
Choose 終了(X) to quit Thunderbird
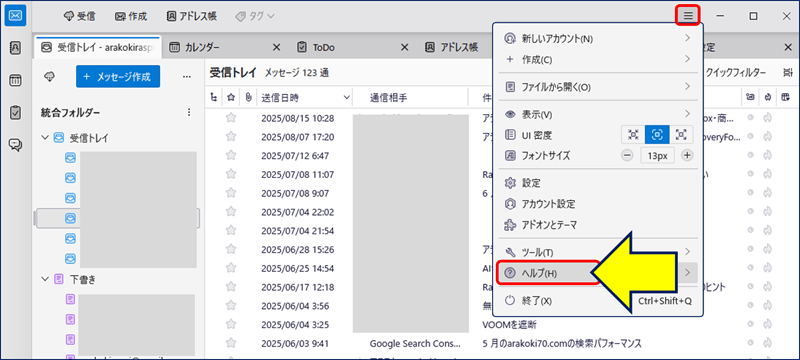(597, 301)
